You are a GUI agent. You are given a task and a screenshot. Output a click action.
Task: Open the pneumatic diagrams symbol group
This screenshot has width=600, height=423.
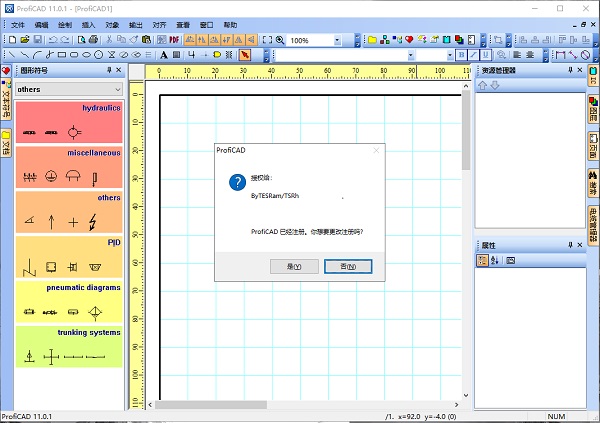(x=69, y=302)
